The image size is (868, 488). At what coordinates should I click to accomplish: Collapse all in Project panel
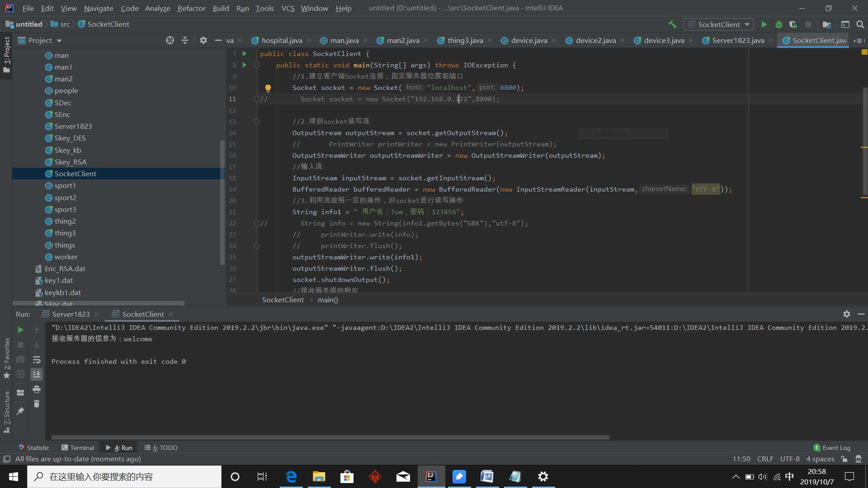tap(185, 40)
